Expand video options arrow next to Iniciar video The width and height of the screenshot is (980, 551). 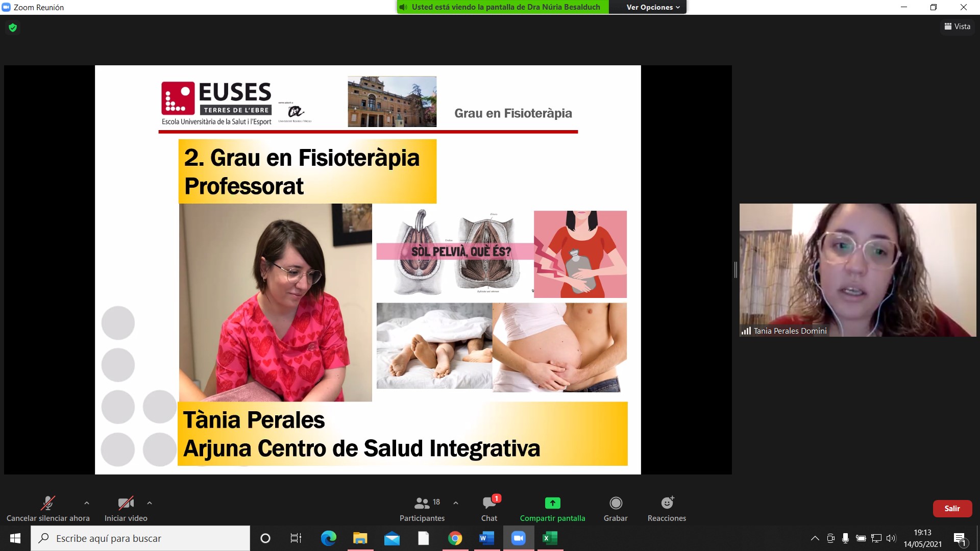pyautogui.click(x=150, y=503)
